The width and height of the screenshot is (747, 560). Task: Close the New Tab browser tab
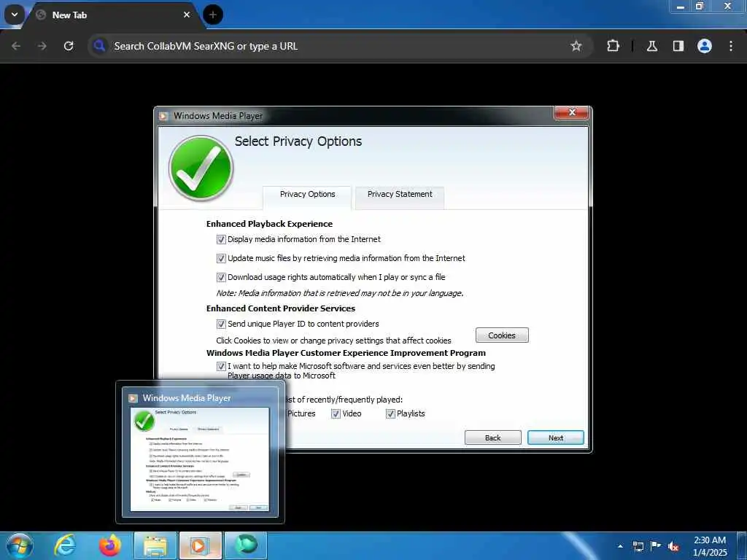[x=187, y=15]
